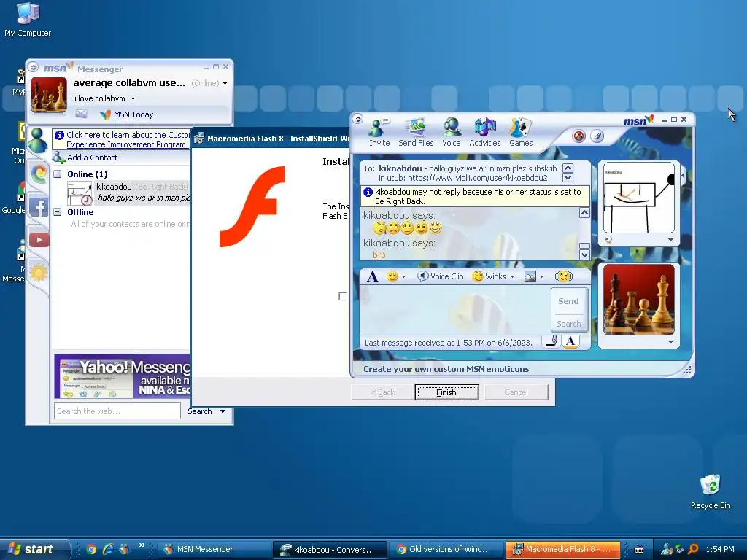Send a Wink
The width and height of the screenshot is (747, 560).
pos(489,276)
